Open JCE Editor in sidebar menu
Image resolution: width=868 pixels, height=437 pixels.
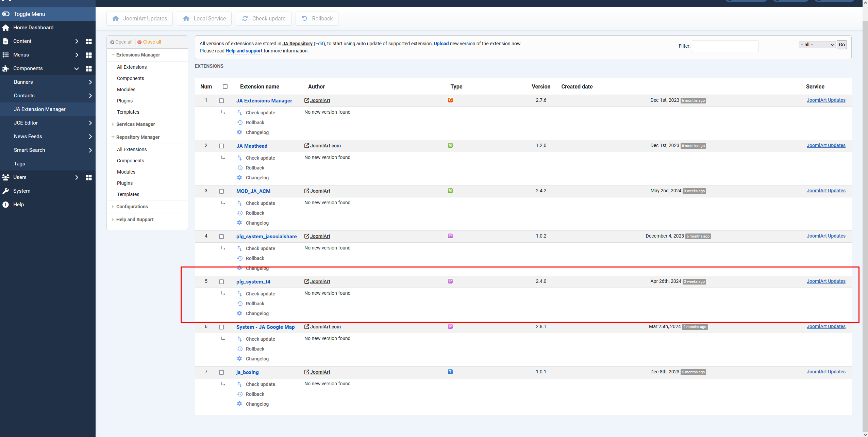(x=26, y=123)
